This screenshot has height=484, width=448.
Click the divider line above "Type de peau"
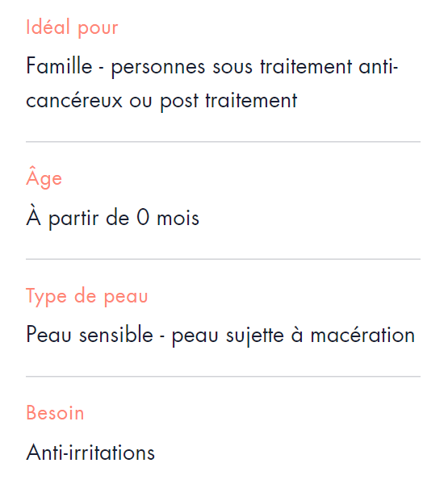click(x=223, y=259)
